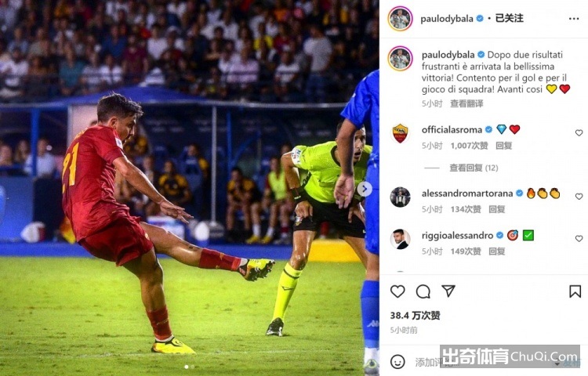This screenshot has width=588, height=376.
Task: Go to next photo with arrow
Action: 365,189
